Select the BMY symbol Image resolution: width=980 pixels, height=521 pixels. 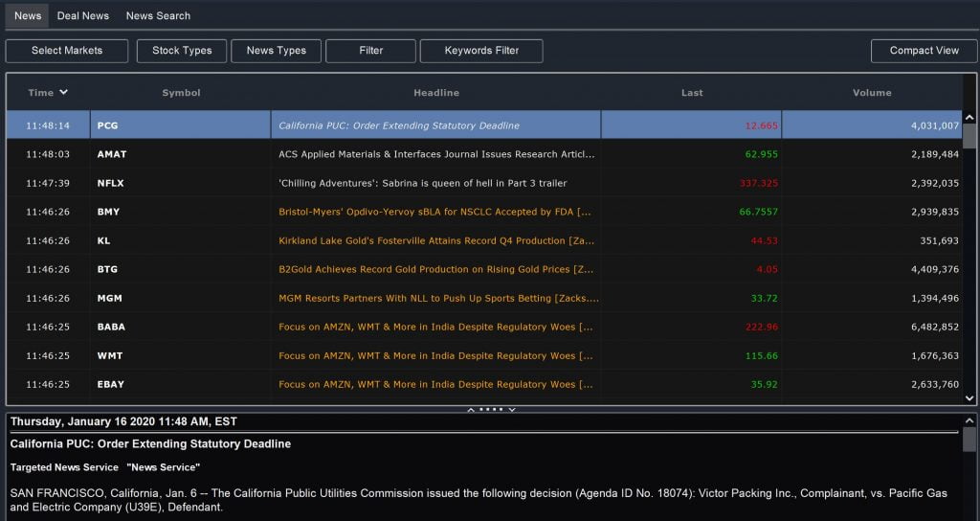point(109,212)
